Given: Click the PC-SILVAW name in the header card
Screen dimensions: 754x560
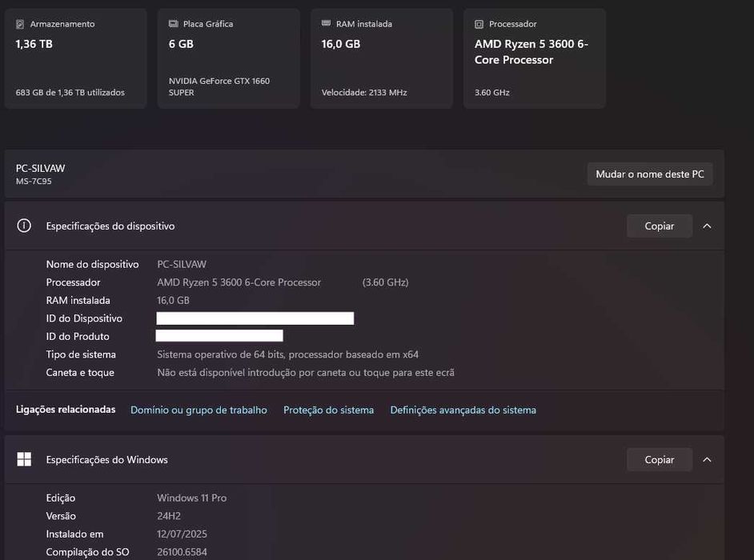Looking at the screenshot, I should click(x=40, y=168).
